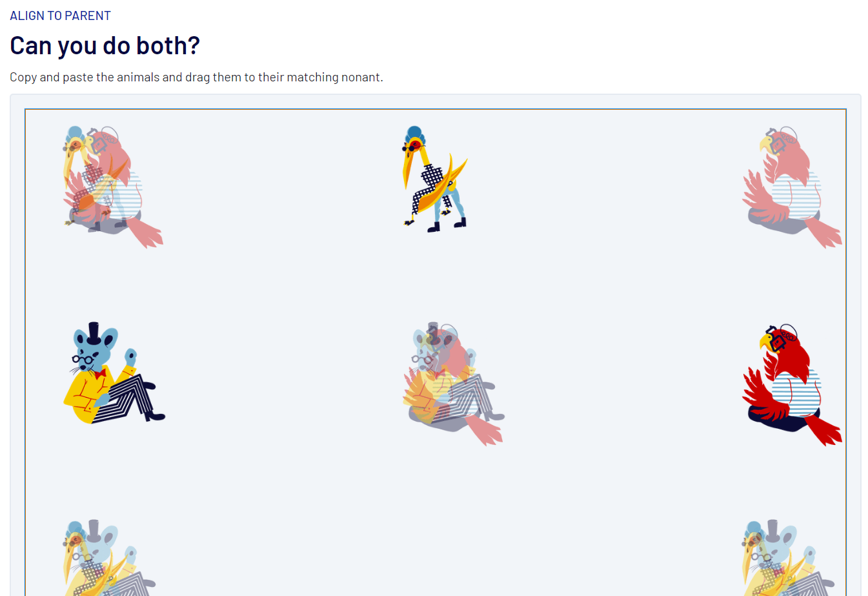Click the "Can you do both?" heading
This screenshot has width=868, height=596.
coord(105,46)
